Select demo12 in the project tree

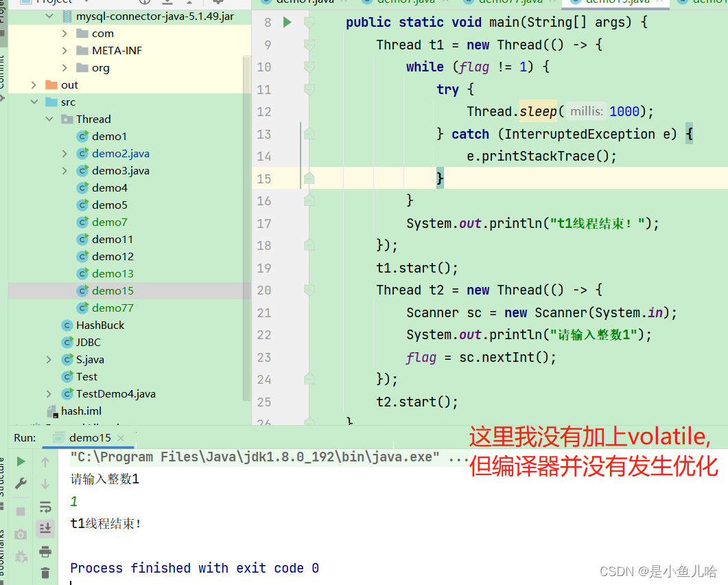pyautogui.click(x=113, y=257)
